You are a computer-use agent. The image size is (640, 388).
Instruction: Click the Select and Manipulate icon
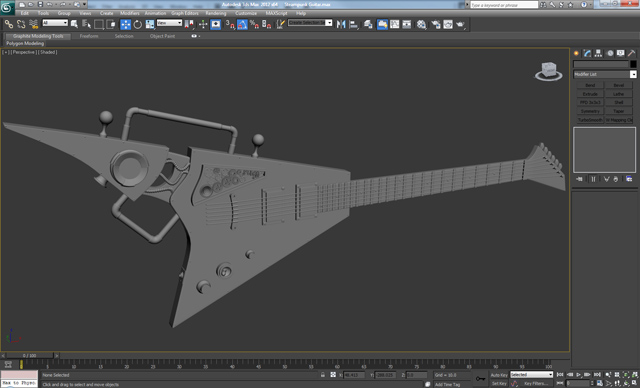203,24
